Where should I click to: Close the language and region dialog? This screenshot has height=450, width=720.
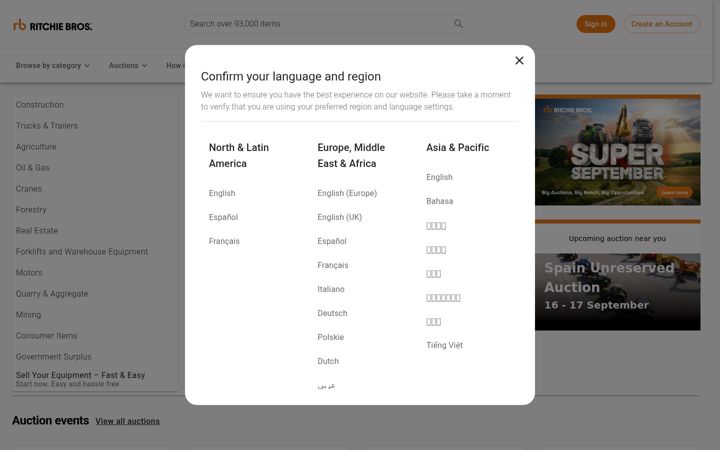519,61
